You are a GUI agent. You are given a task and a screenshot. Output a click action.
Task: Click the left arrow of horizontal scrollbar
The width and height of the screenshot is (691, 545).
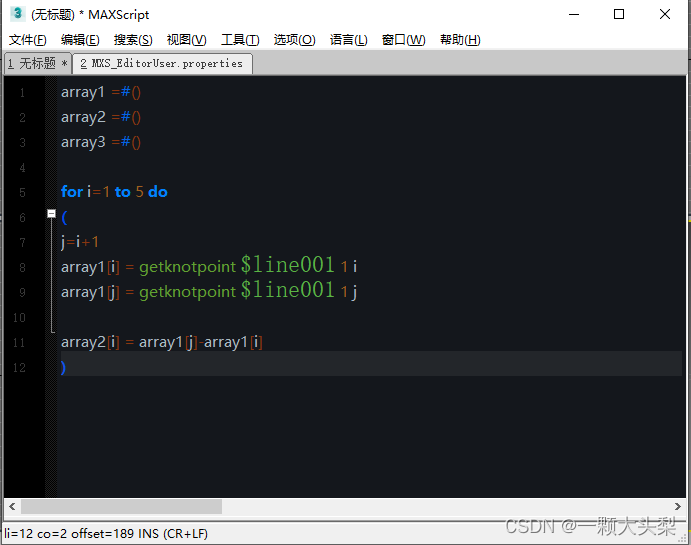tap(12, 507)
